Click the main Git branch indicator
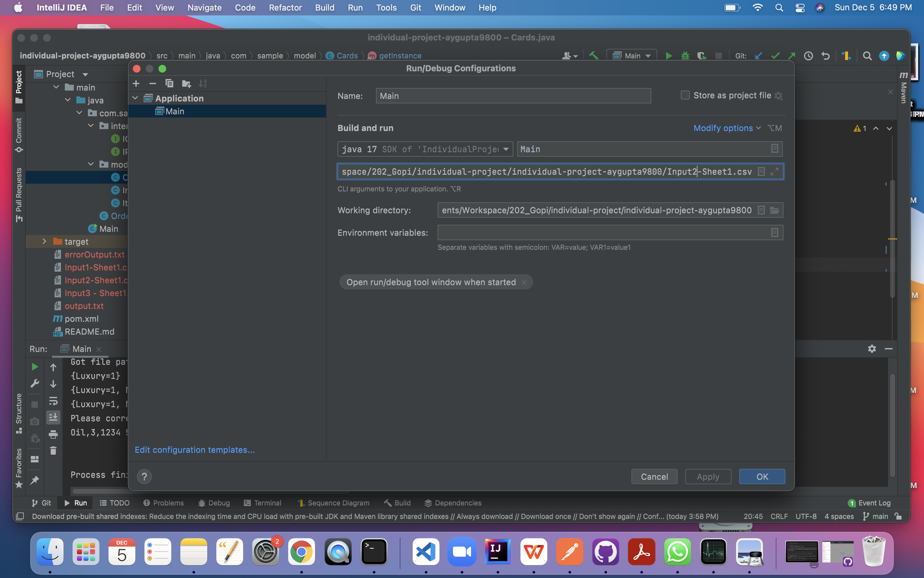The height and width of the screenshot is (578, 924). click(876, 516)
